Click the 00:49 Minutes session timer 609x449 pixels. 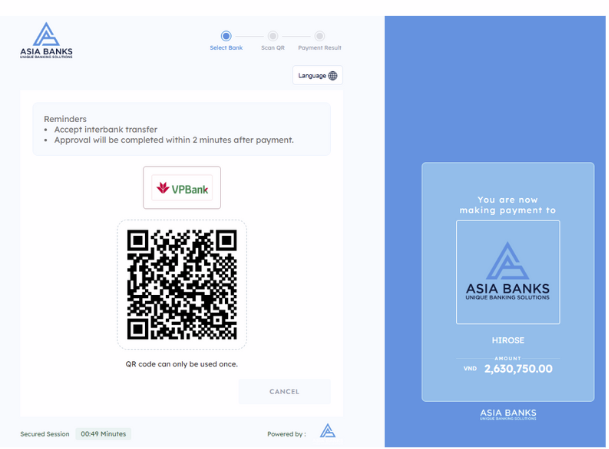[103, 434]
